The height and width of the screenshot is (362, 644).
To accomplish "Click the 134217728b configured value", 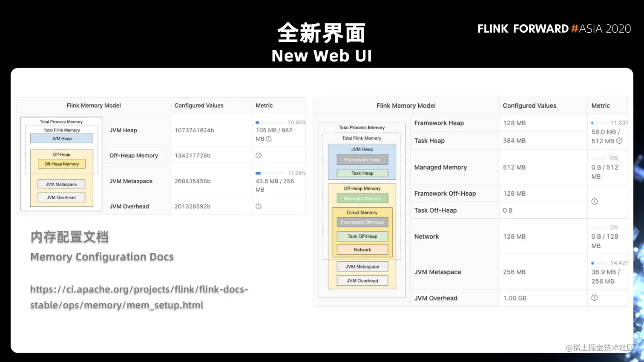I will [x=193, y=156].
